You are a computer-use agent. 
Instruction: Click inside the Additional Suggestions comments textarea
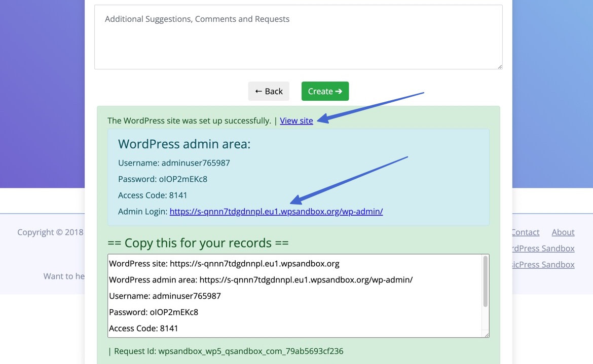298,35
